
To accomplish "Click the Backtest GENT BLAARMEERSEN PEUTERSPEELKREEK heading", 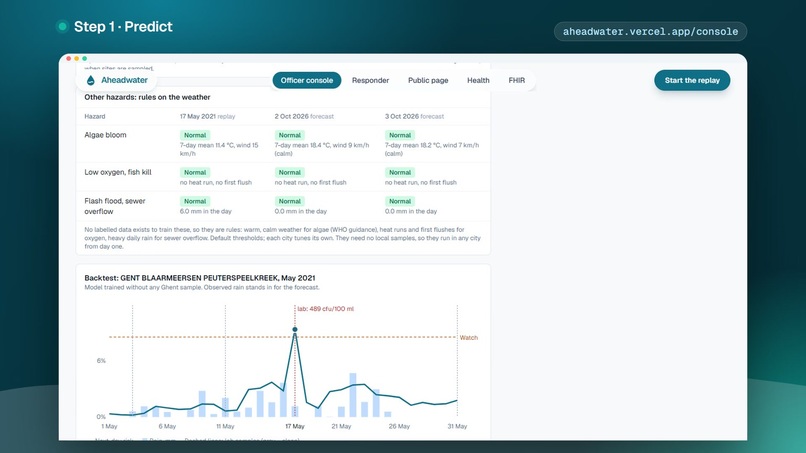I will 200,278.
